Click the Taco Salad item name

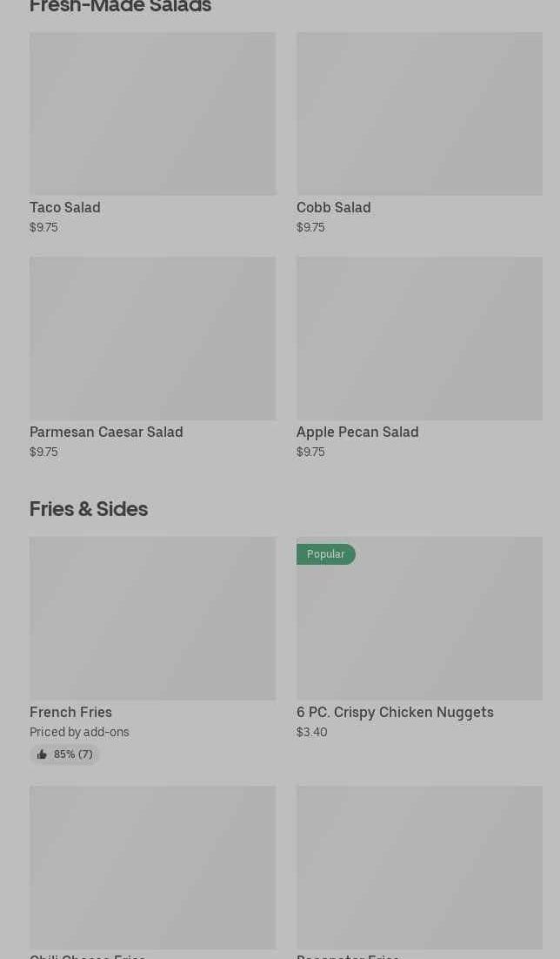coord(65,207)
